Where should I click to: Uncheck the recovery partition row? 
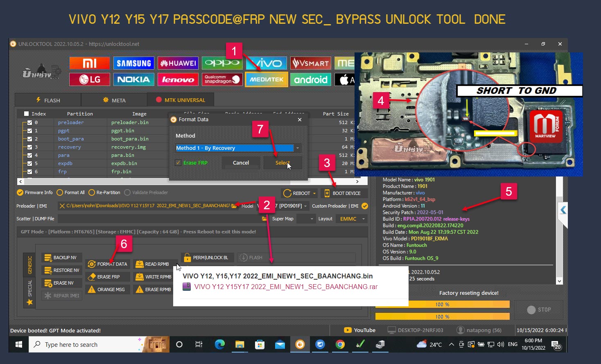click(x=29, y=147)
